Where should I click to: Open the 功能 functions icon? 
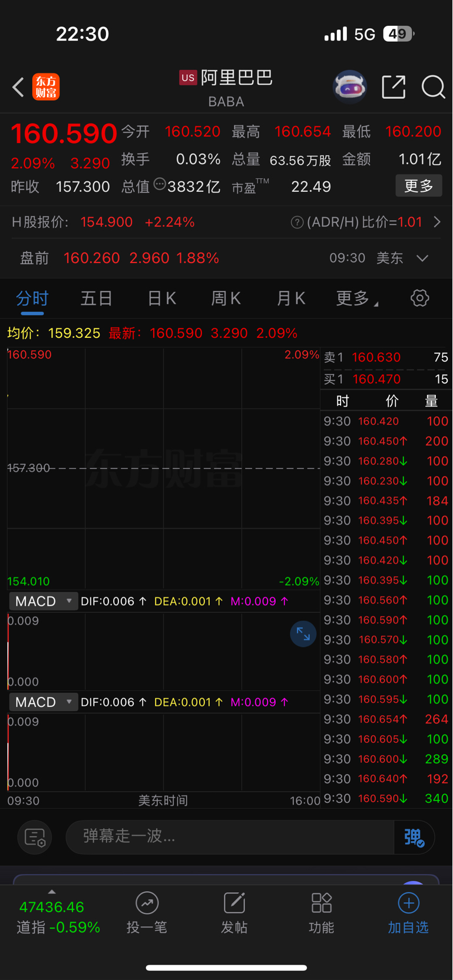(x=322, y=903)
